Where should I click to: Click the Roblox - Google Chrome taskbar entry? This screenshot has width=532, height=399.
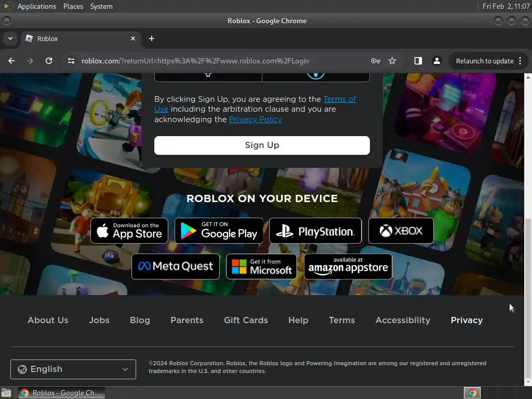(62, 393)
